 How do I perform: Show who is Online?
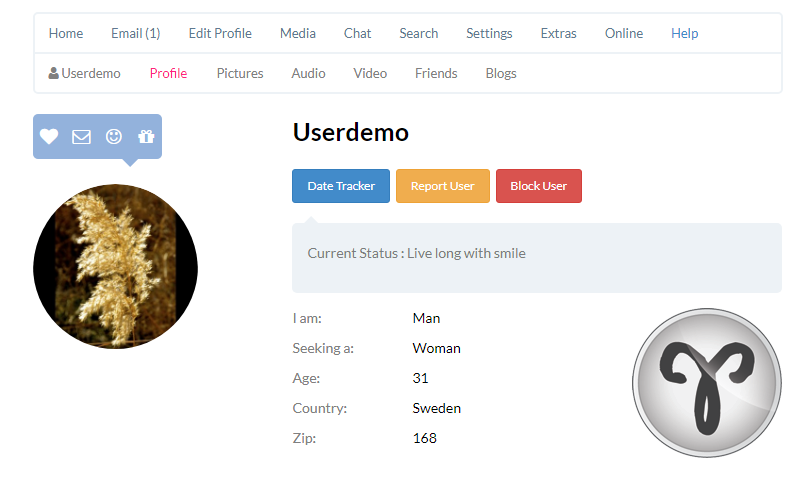[624, 33]
